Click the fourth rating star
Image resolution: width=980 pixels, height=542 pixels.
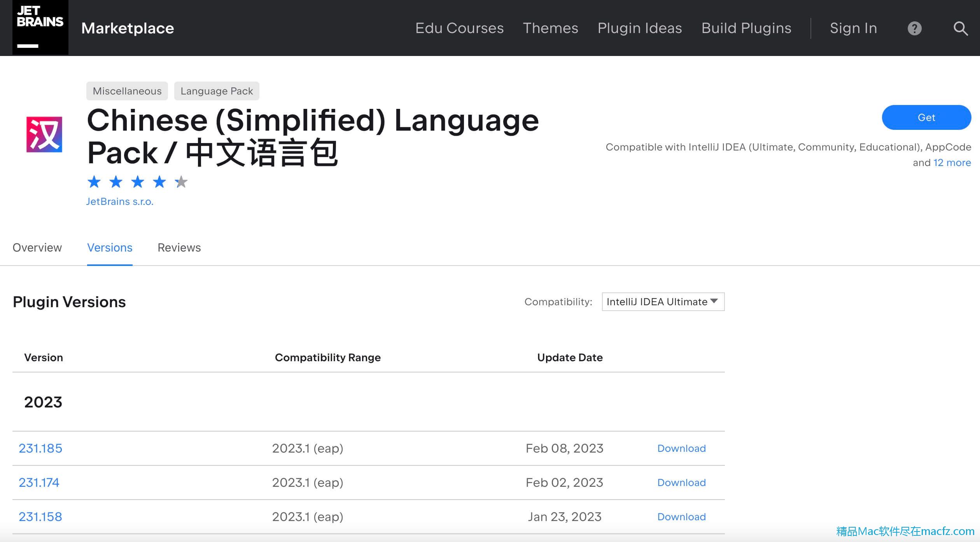click(159, 182)
